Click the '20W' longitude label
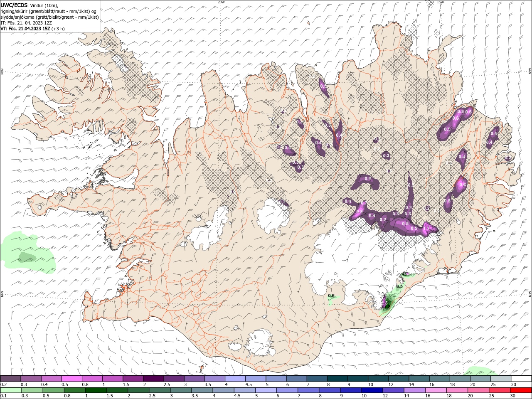The height and width of the screenshot is (399, 532). pos(221,2)
